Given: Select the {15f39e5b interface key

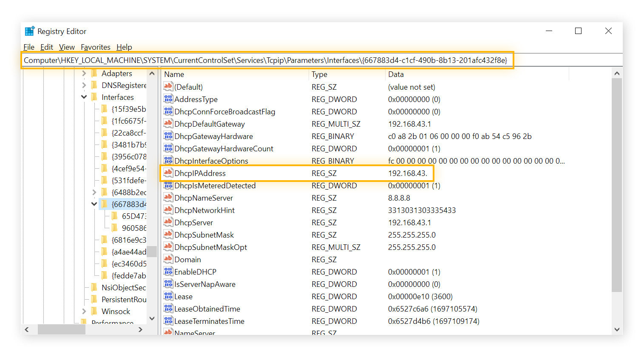Looking at the screenshot, I should tap(129, 109).
